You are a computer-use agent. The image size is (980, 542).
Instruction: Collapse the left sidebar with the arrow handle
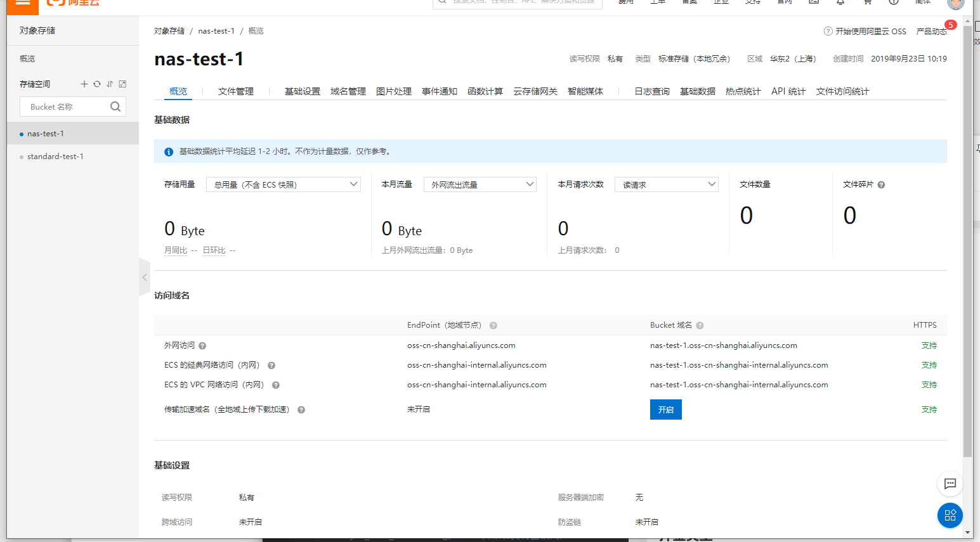pos(145,277)
